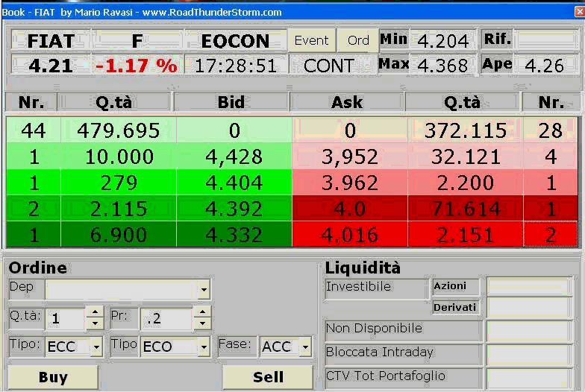
Task: Click the Sell button
Action: [x=268, y=377]
